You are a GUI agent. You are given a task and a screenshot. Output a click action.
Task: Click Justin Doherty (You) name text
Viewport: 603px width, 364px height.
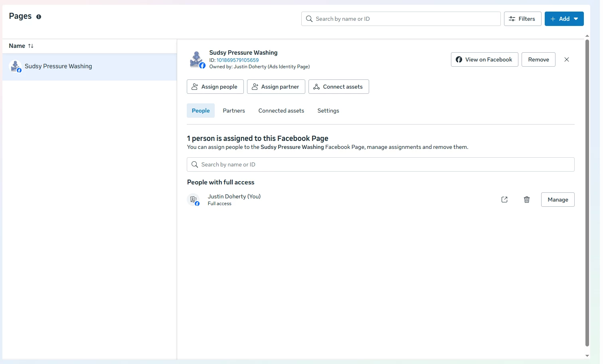234,196
